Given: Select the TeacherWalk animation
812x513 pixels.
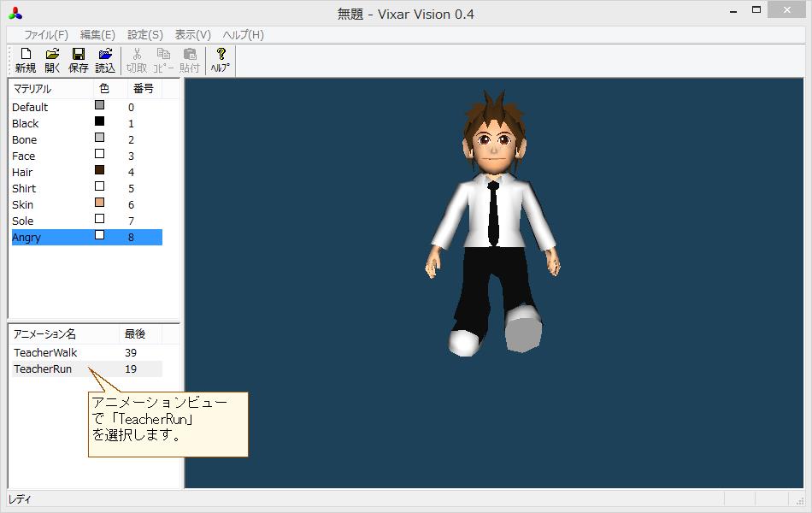Looking at the screenshot, I should (47, 352).
